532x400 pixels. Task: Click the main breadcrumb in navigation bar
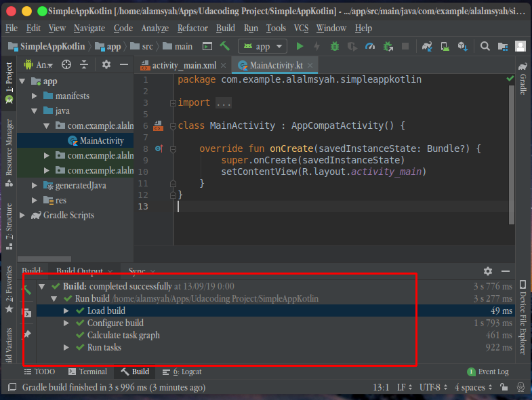(178, 46)
